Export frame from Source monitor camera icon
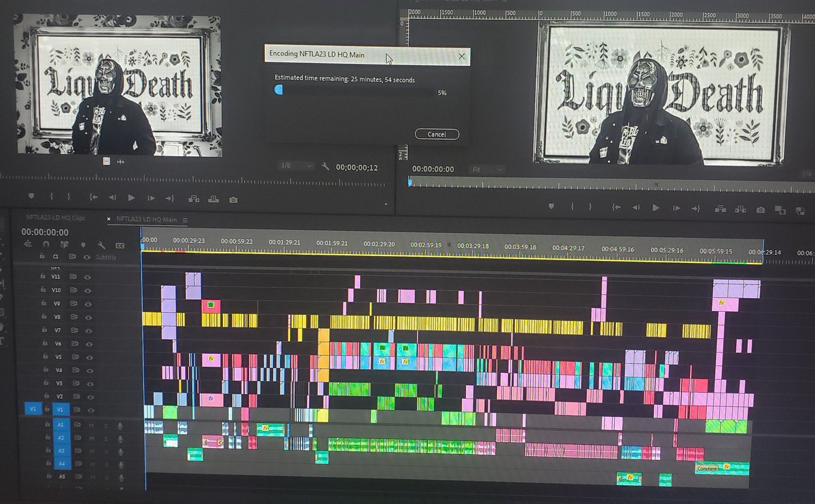The height and width of the screenshot is (504, 815). pos(233,200)
